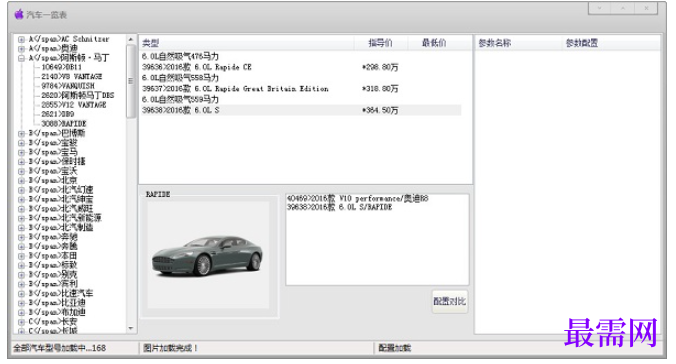Expand the 比亚迪 brand node
The width and height of the screenshot is (676, 364).
coord(21,303)
